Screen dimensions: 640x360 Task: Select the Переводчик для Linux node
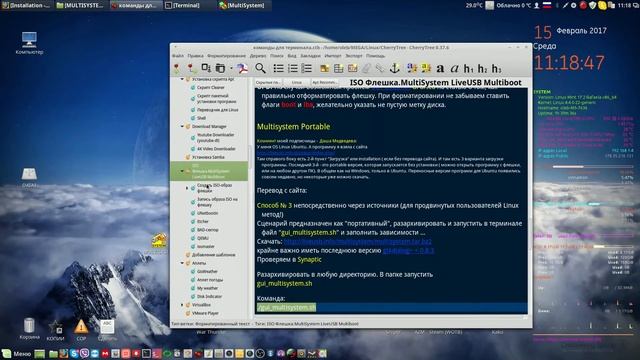pos(218,110)
